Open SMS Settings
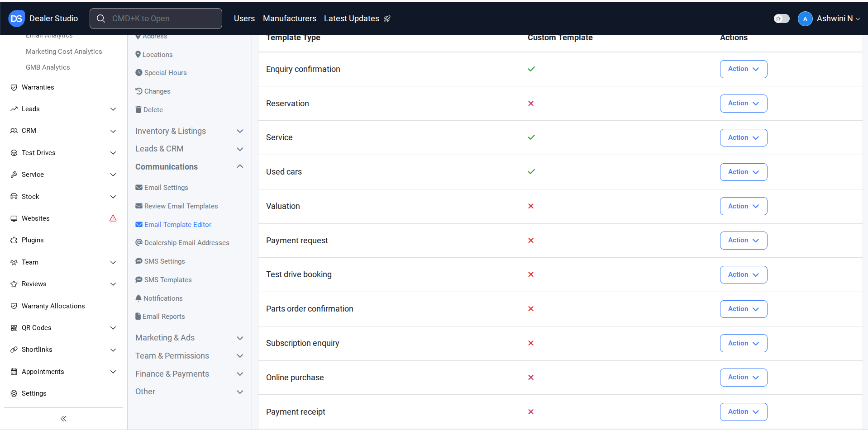 (160, 261)
